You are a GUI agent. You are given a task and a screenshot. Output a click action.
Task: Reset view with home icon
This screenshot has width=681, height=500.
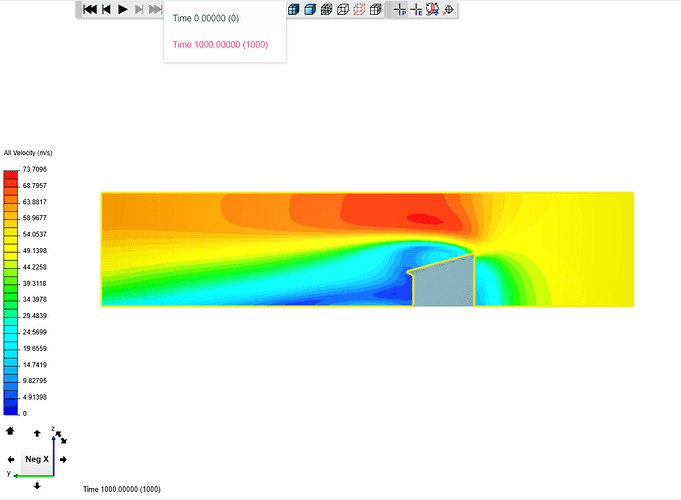[x=10, y=430]
